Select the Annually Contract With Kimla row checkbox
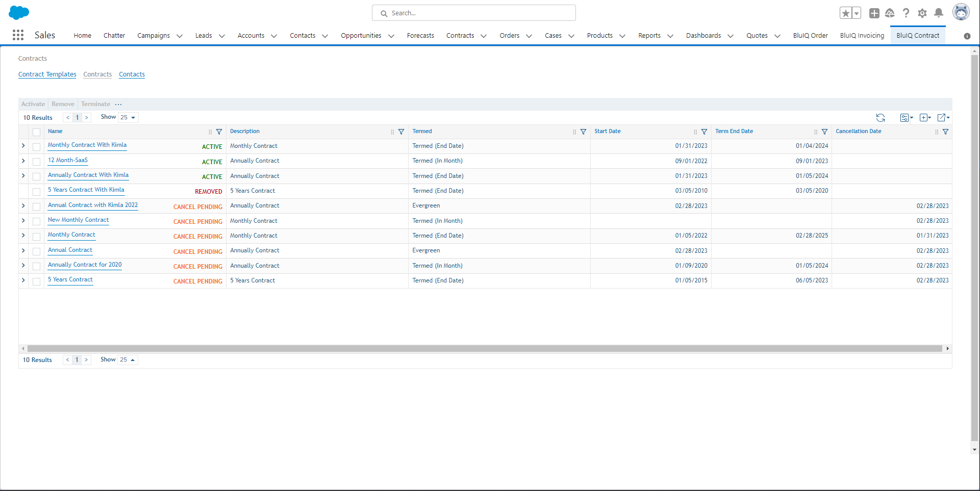This screenshot has width=980, height=491. (x=36, y=176)
